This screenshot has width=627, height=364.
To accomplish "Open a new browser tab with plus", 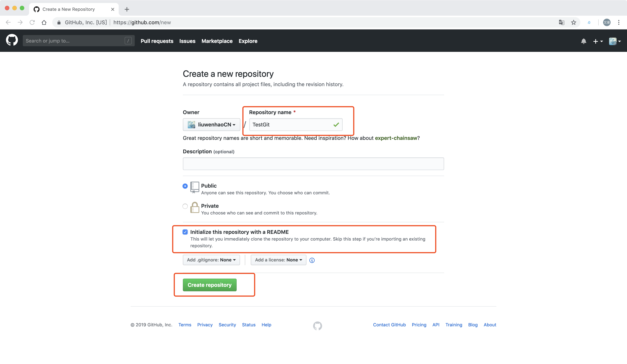I will click(x=127, y=9).
